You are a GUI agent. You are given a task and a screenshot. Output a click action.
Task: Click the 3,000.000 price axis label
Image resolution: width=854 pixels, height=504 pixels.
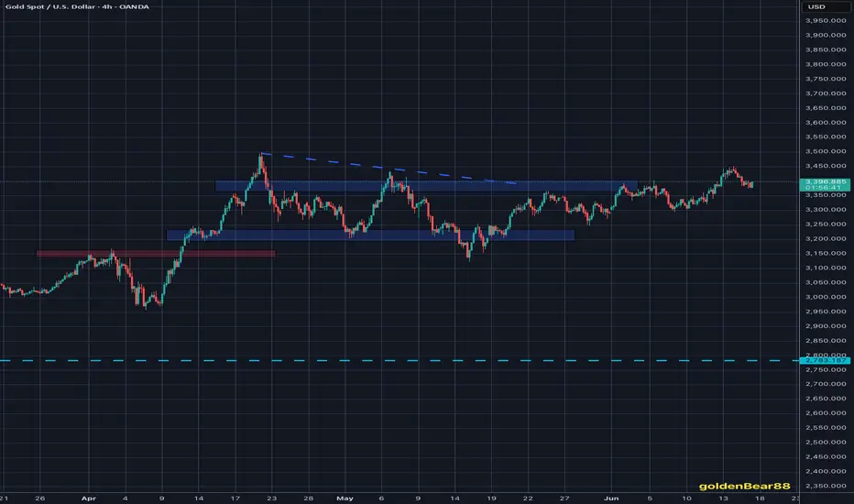(825, 297)
